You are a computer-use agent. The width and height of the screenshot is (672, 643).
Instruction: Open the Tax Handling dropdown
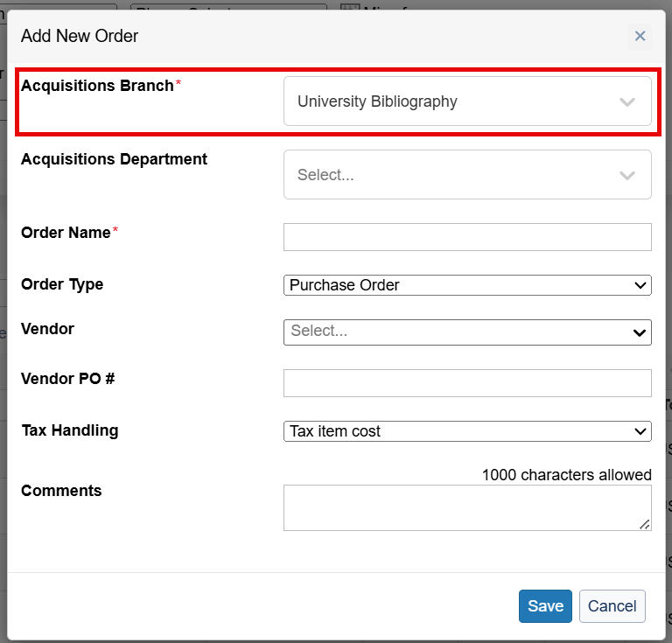(467, 431)
